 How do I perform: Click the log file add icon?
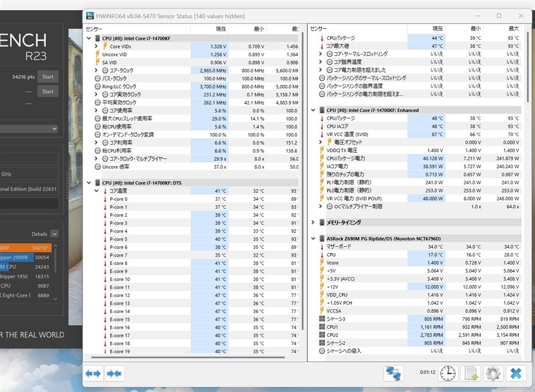tap(471, 374)
